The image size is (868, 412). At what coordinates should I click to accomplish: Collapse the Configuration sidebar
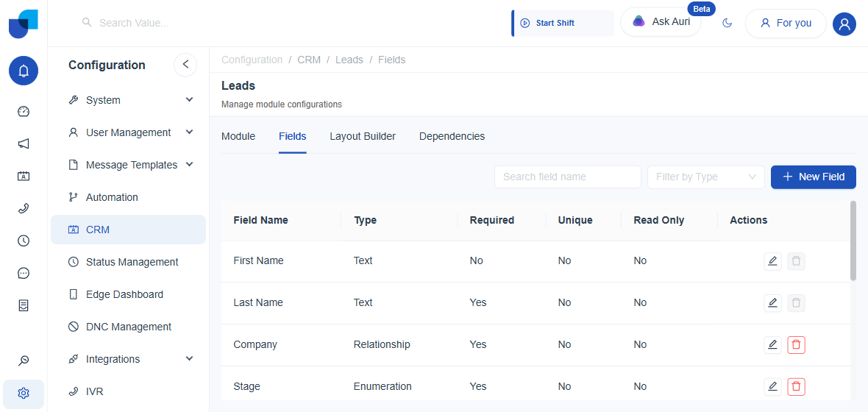(185, 64)
